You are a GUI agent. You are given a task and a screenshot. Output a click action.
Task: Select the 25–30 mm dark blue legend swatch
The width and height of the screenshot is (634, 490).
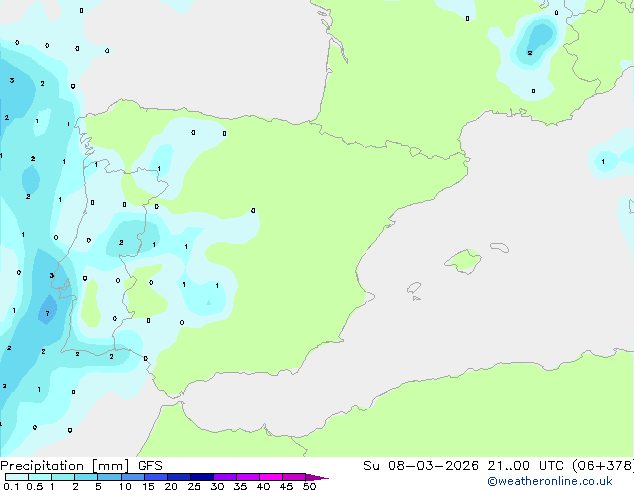[x=202, y=477]
